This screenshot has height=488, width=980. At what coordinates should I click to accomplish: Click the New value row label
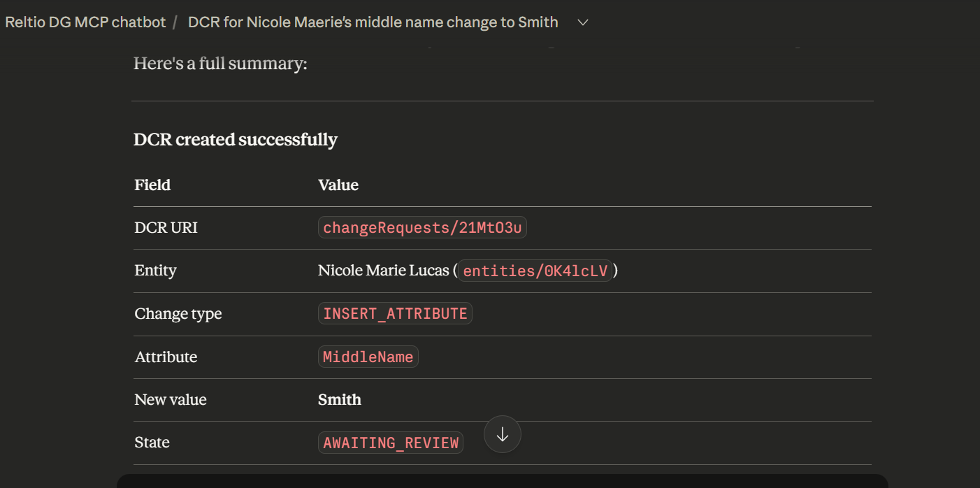[x=171, y=400]
